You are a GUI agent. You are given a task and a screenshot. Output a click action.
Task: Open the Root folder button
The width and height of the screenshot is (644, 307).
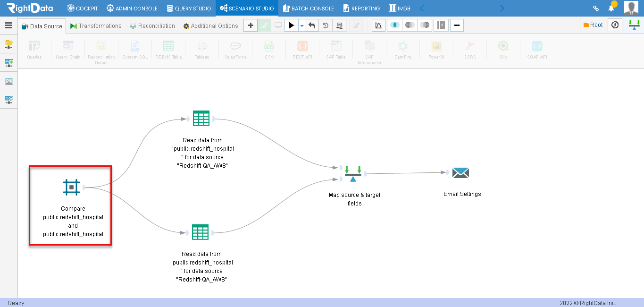pyautogui.click(x=593, y=25)
